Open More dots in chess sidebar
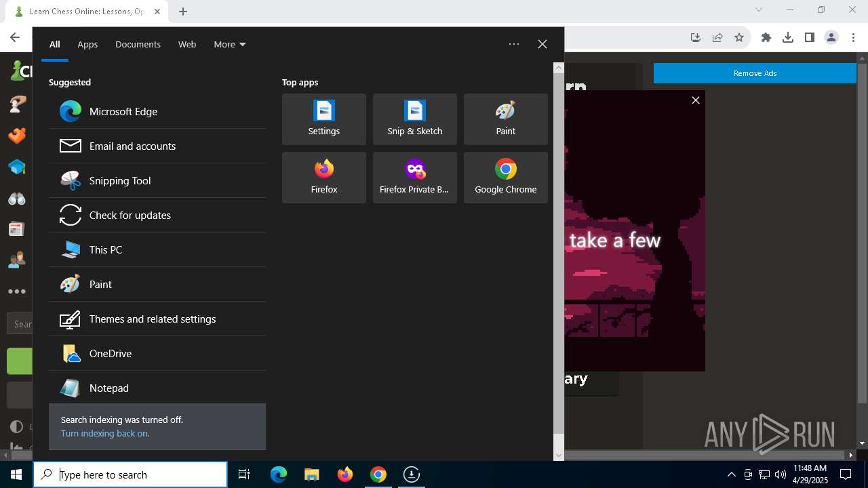 pyautogui.click(x=17, y=291)
